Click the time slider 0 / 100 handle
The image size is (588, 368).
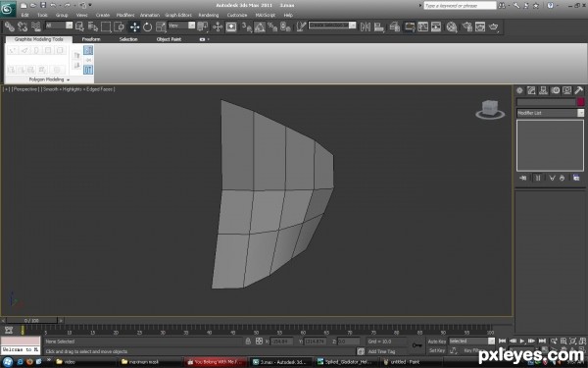(x=31, y=321)
